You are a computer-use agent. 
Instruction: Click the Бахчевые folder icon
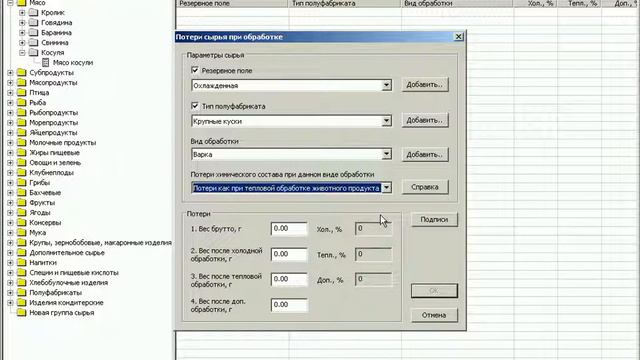[22, 193]
